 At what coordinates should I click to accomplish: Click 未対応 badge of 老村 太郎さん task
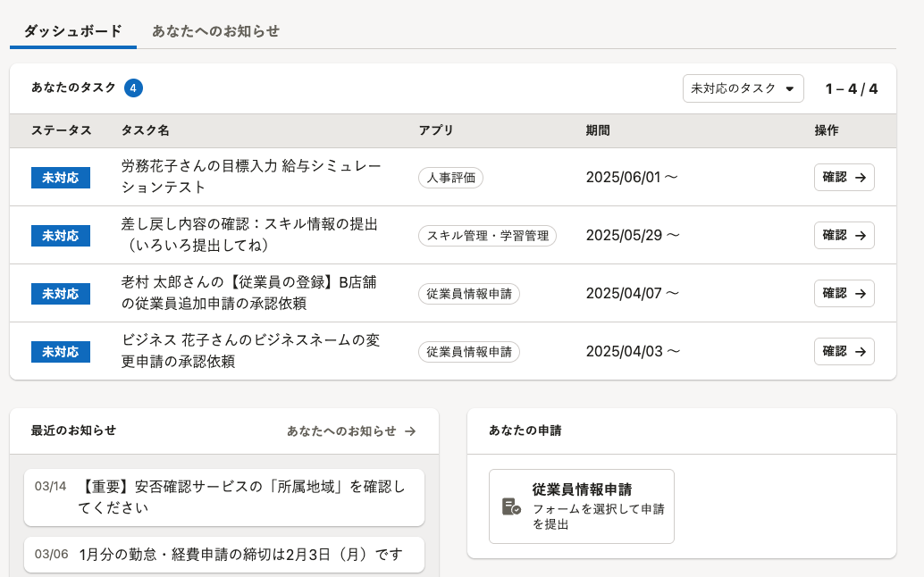61,294
